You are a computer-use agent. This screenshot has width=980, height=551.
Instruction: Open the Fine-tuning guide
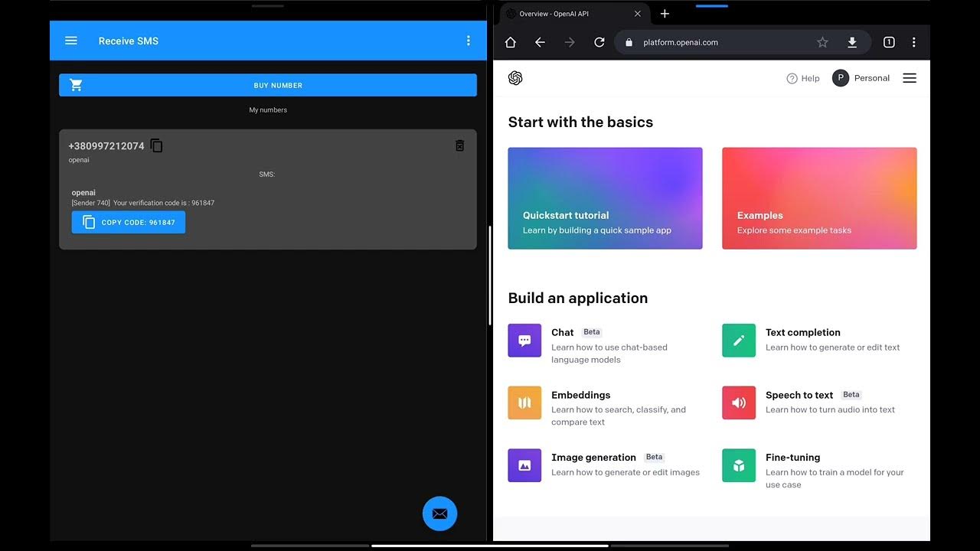[793, 458]
